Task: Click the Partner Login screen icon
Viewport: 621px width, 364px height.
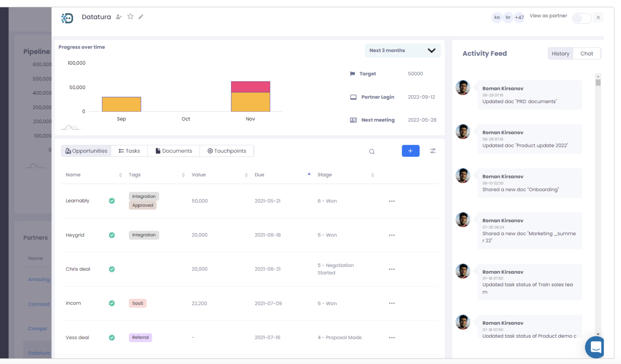Action: (x=353, y=97)
